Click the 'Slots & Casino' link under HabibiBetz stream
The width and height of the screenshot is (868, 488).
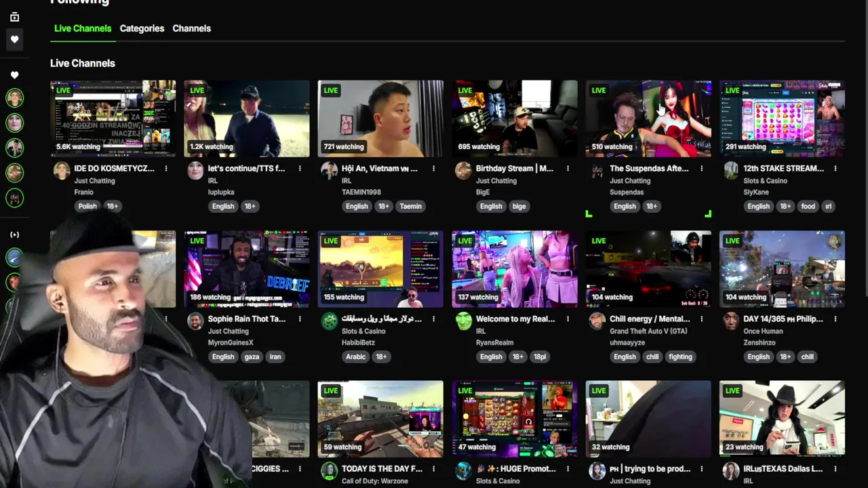click(x=363, y=331)
